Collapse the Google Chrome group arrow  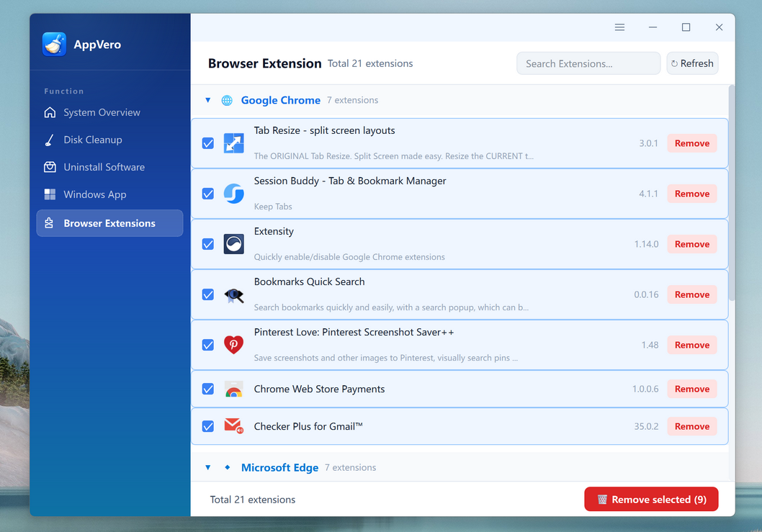coord(208,100)
